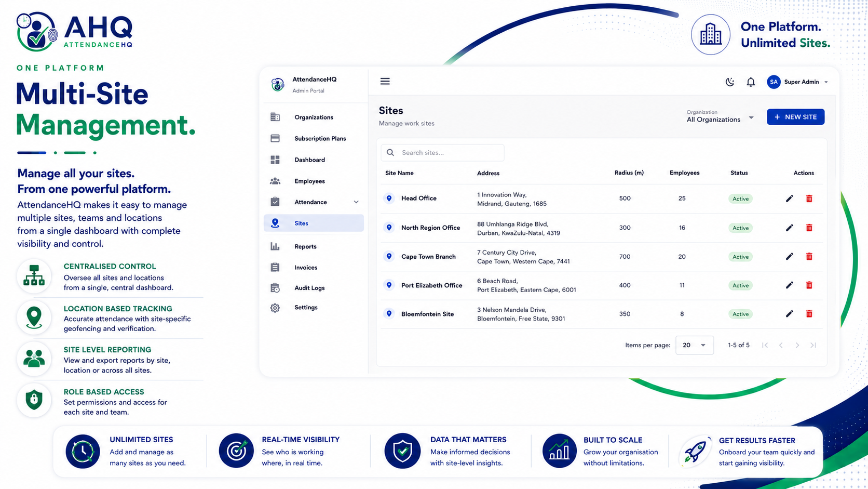
Task: Delete the Head Office site
Action: (x=809, y=199)
